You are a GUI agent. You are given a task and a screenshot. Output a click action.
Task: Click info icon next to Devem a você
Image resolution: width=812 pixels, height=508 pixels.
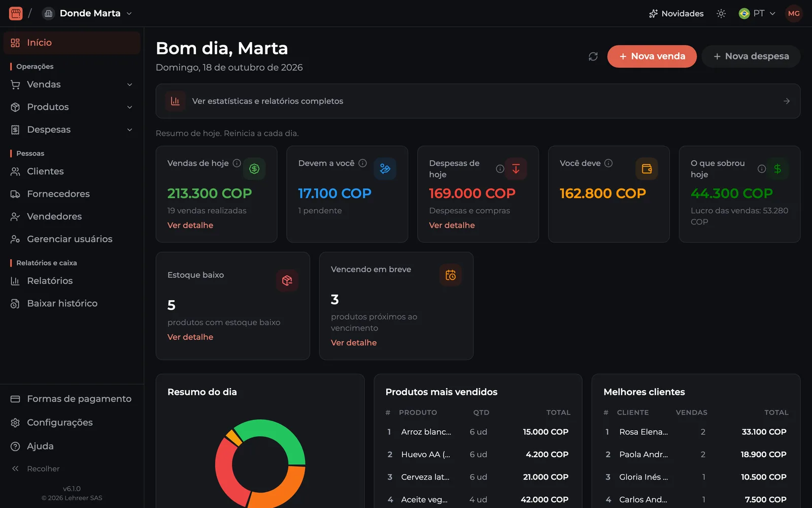click(362, 163)
